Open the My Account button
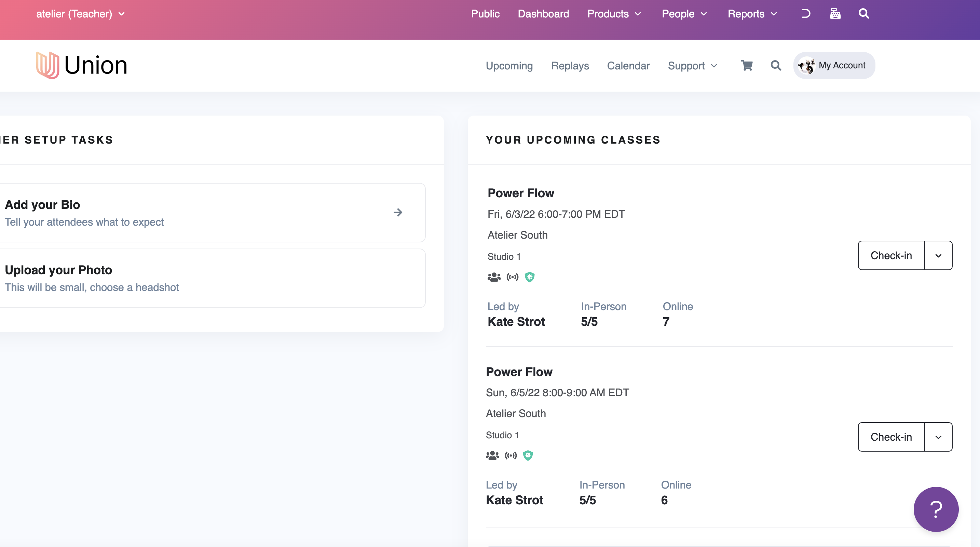 coord(834,66)
